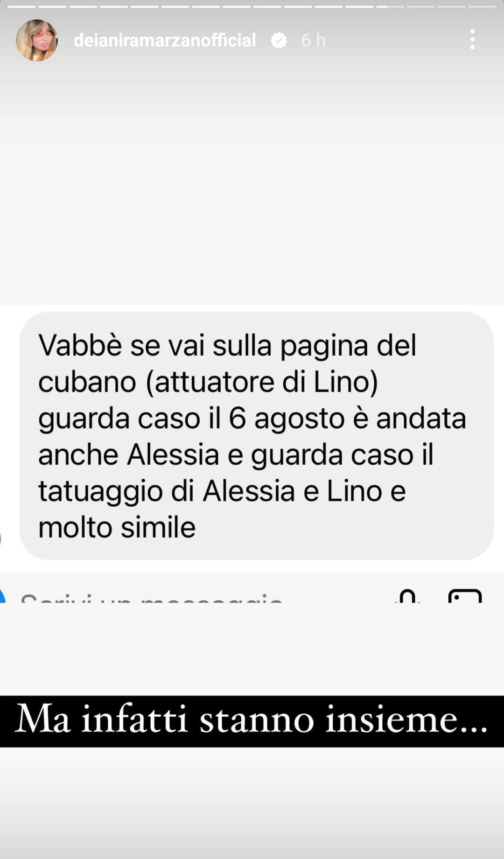Tap the verified badge next to the username
The image size is (504, 859).
[x=279, y=41]
